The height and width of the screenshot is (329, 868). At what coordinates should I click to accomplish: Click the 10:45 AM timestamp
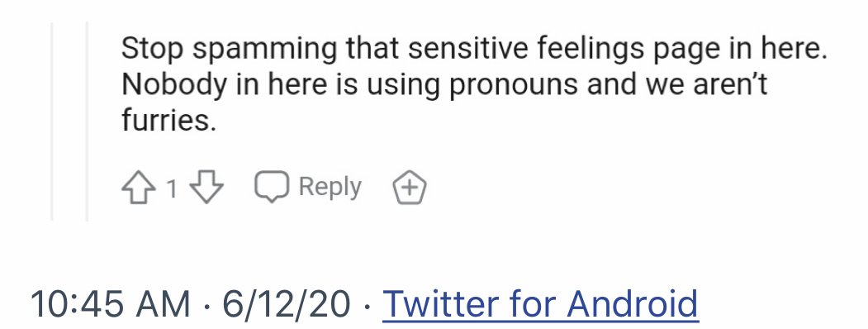pyautogui.click(x=110, y=303)
